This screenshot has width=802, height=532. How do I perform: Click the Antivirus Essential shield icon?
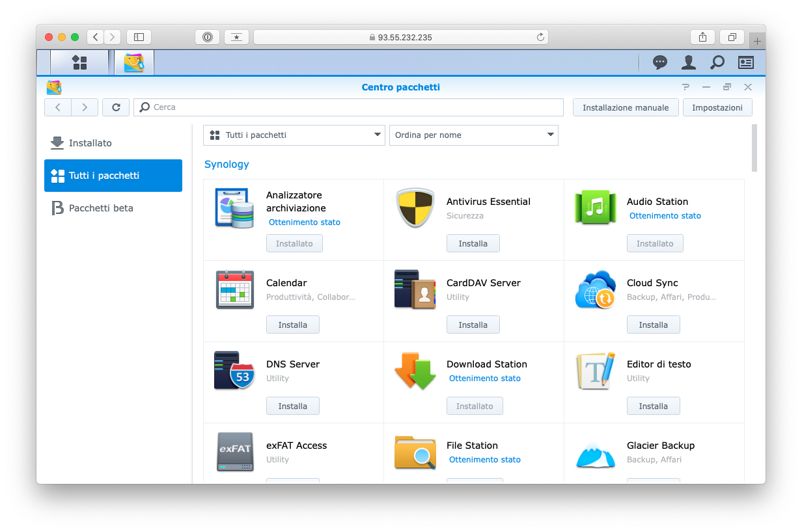point(415,207)
